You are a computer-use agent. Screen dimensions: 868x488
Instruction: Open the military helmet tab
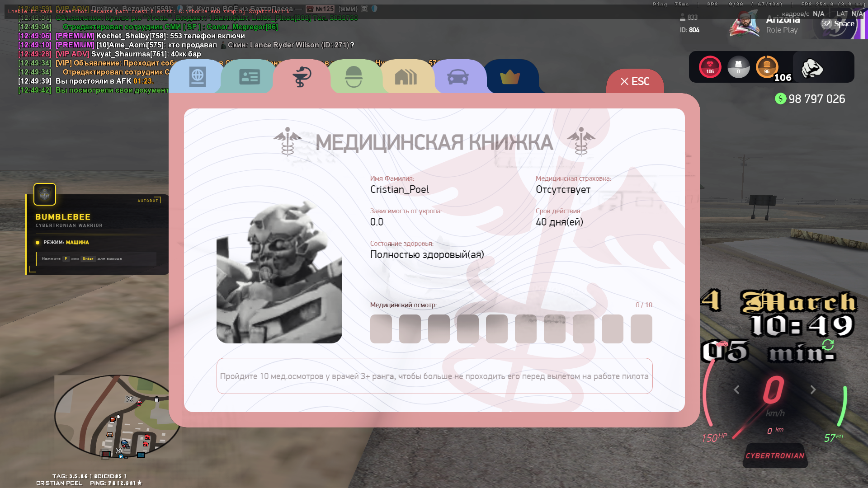[354, 77]
